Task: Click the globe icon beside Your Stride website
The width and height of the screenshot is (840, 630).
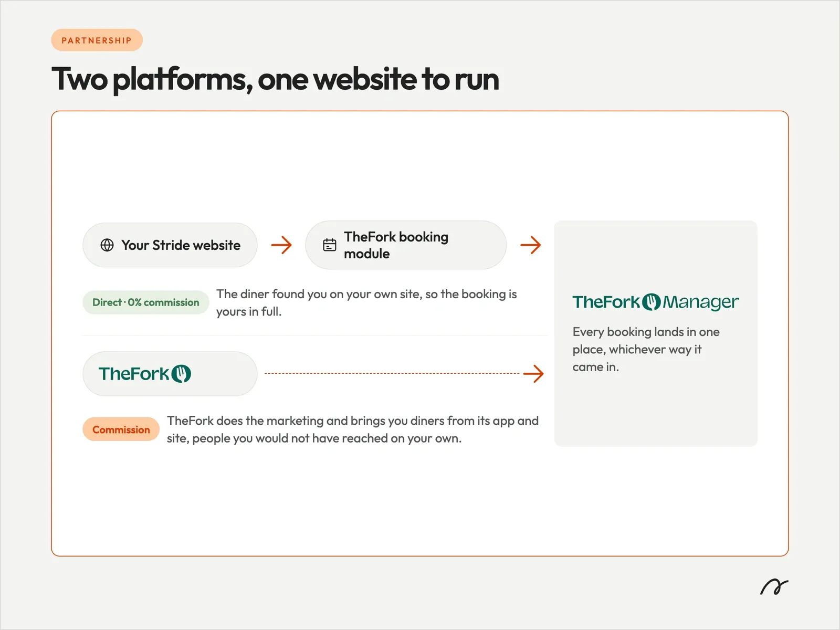Action: click(107, 245)
